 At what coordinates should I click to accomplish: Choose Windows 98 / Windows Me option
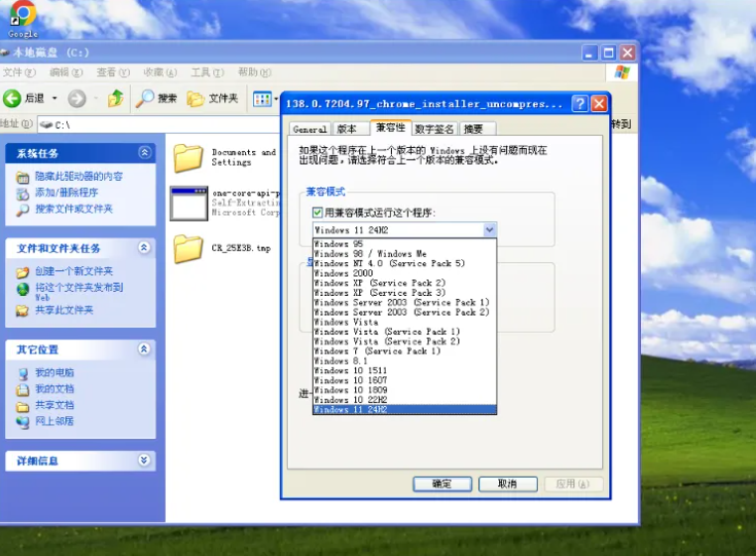(404, 254)
